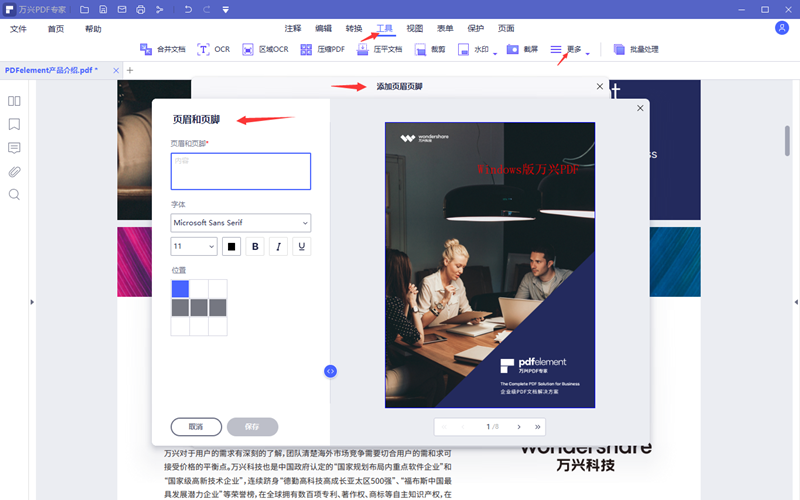Toggle underline formatting for header text
The width and height of the screenshot is (800, 500).
point(300,246)
